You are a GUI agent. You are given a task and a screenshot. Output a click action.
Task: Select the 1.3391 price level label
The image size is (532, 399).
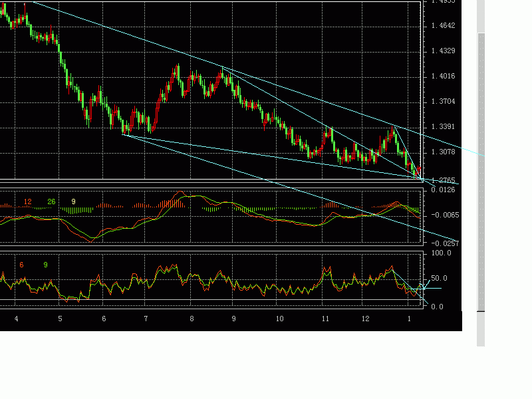[443, 126]
